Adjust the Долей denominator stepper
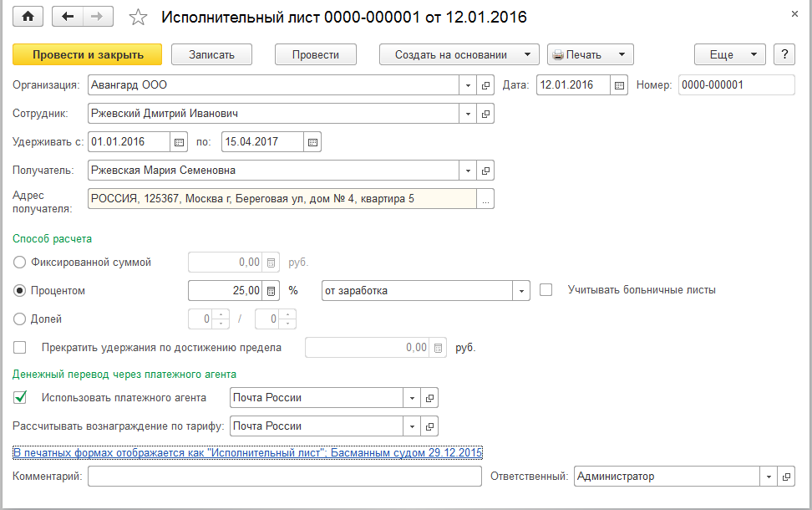This screenshot has height=510, width=812. [x=287, y=319]
